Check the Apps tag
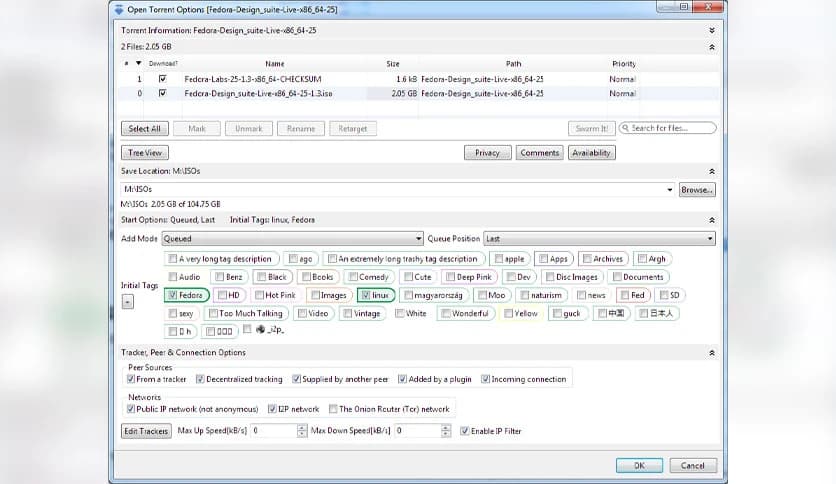Image resolution: width=836 pixels, height=484 pixels. click(543, 259)
